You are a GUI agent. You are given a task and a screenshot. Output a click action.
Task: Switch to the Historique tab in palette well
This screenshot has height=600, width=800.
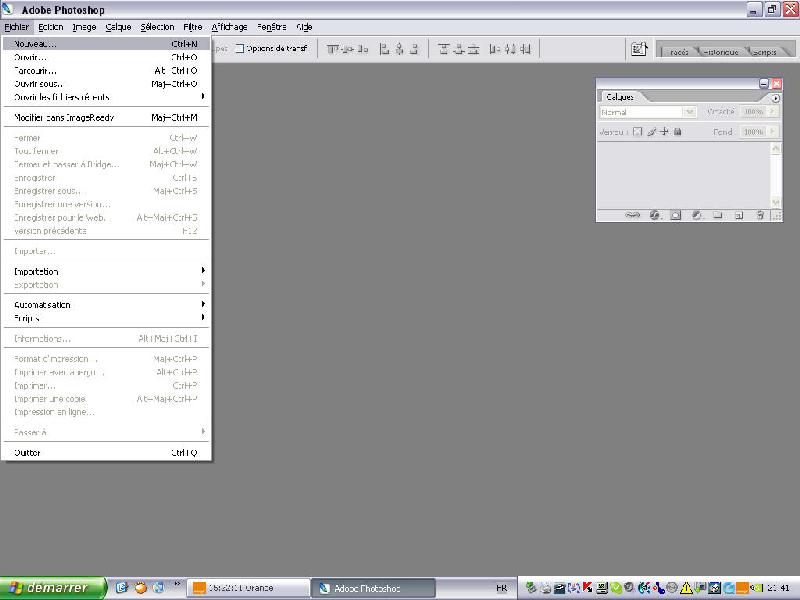pyautogui.click(x=721, y=52)
